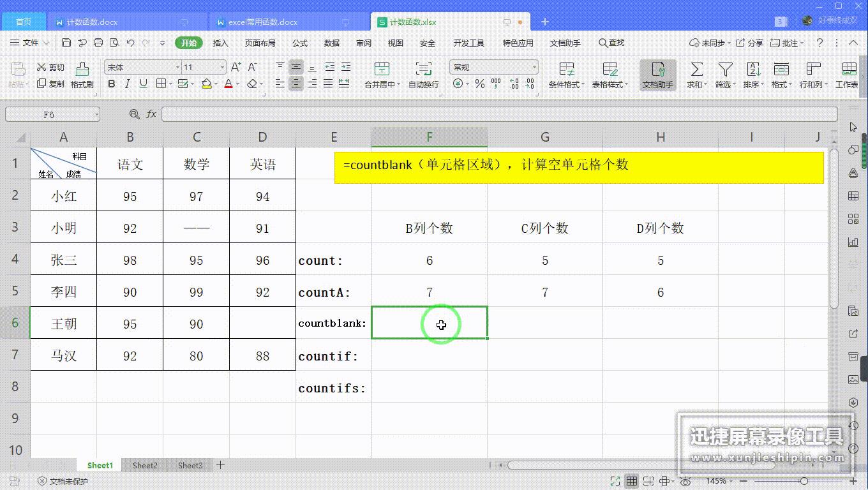
Task: Decrease font size with A- icon
Action: click(252, 67)
